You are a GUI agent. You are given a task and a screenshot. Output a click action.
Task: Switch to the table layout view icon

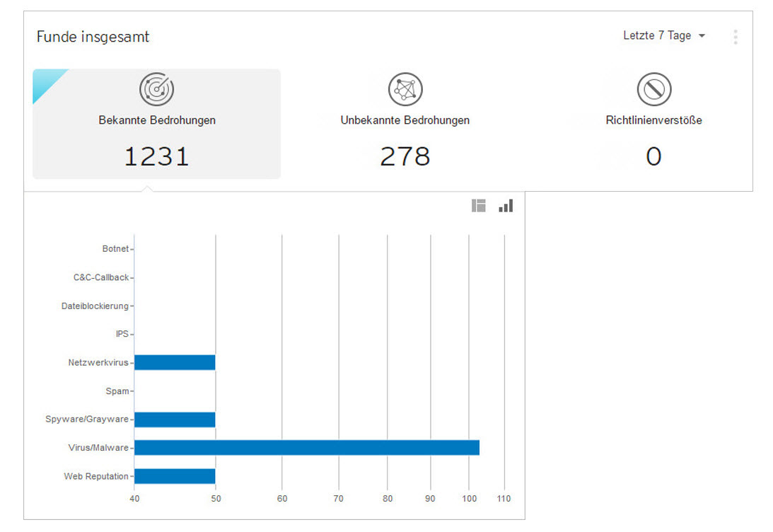tap(479, 206)
